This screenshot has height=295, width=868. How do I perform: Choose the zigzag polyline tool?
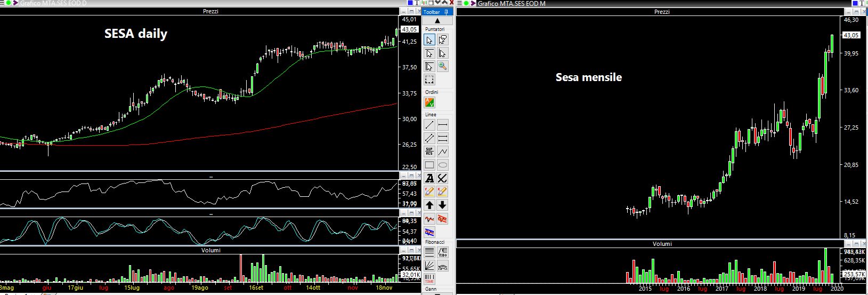pyautogui.click(x=442, y=152)
